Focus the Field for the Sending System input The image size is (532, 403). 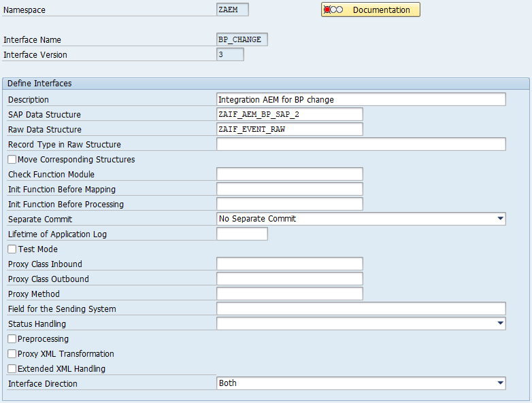pyautogui.click(x=361, y=309)
